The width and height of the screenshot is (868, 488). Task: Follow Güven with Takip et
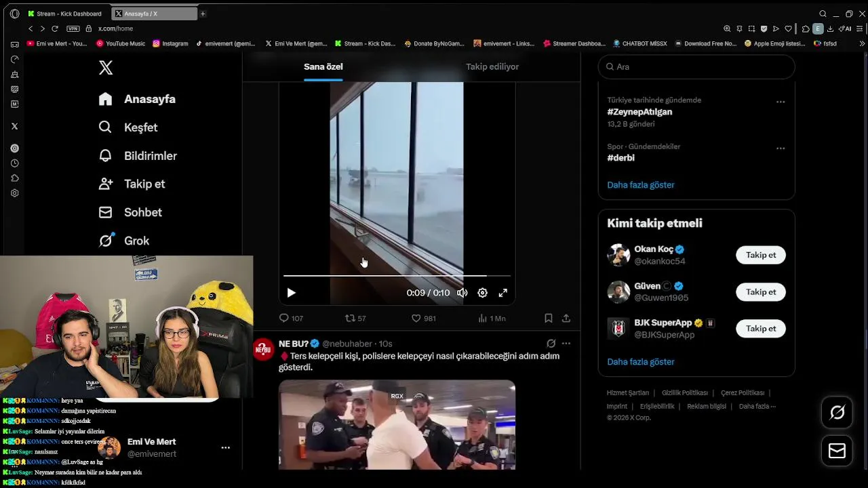tap(761, 292)
